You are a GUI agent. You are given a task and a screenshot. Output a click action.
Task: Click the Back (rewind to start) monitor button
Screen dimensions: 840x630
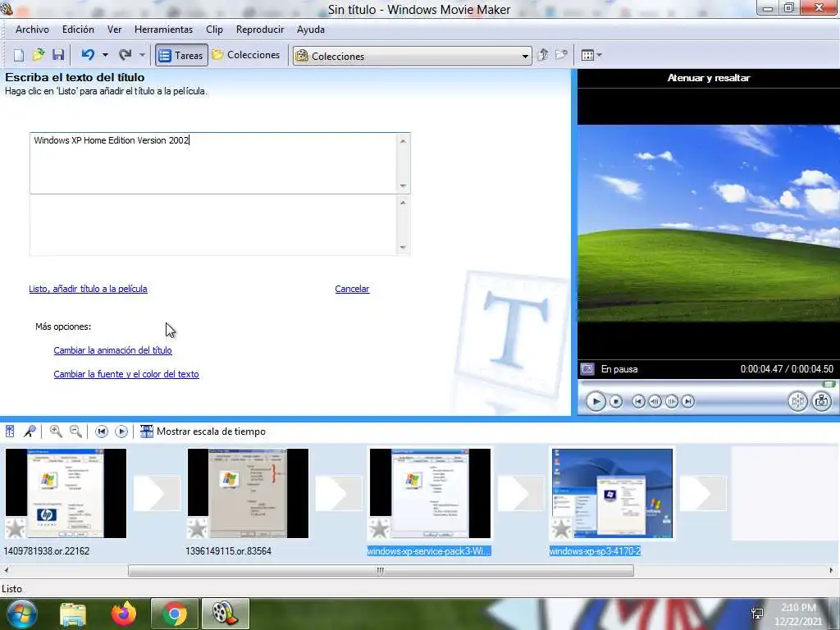[638, 401]
